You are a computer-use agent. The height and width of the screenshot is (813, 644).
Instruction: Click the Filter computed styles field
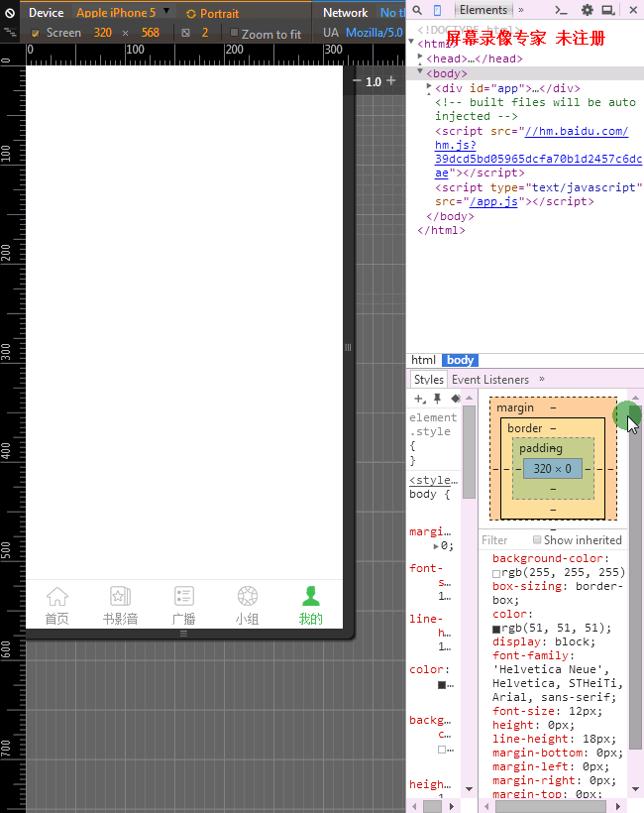[x=503, y=540]
